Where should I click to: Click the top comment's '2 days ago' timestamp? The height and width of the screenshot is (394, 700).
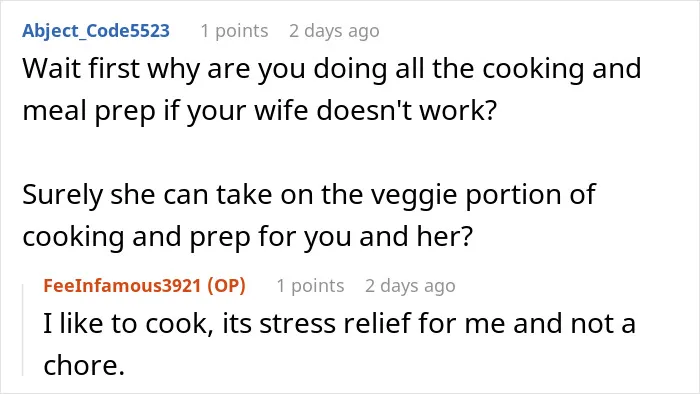click(x=334, y=31)
